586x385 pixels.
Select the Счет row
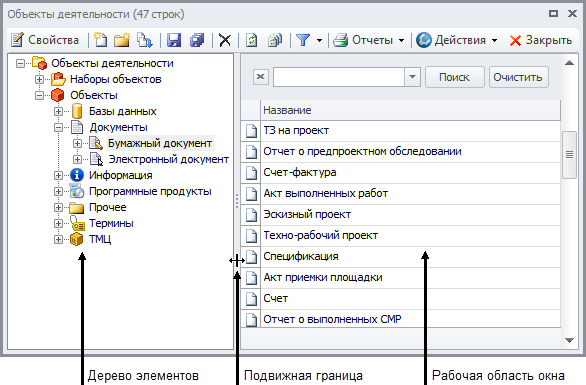(x=401, y=298)
